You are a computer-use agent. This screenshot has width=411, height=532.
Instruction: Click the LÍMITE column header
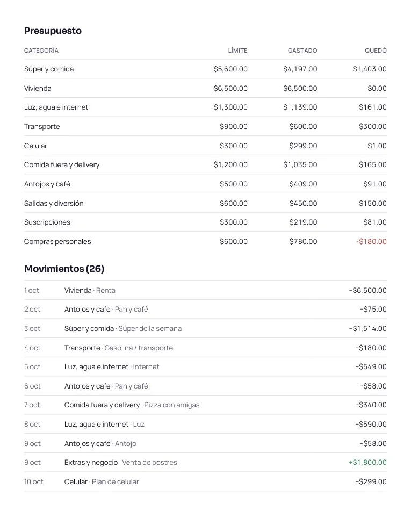[x=237, y=51]
